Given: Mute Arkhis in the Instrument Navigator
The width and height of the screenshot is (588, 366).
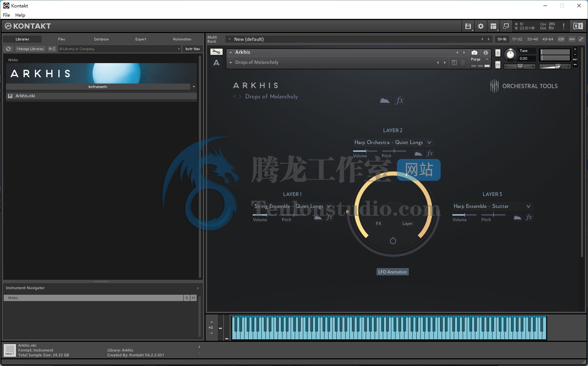Looking at the screenshot, I should tap(193, 298).
